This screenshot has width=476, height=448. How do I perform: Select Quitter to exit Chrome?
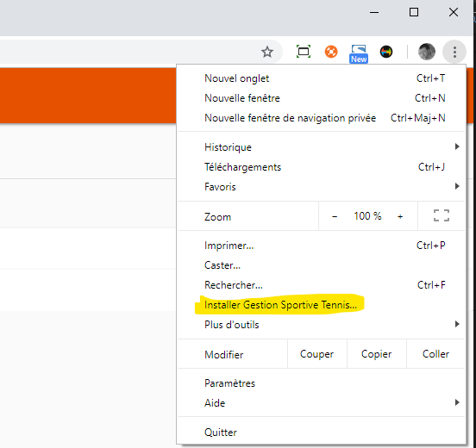click(x=321, y=432)
